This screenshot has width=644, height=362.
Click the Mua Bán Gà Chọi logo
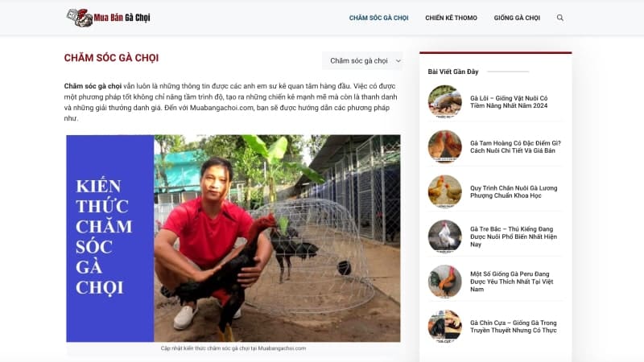(108, 18)
